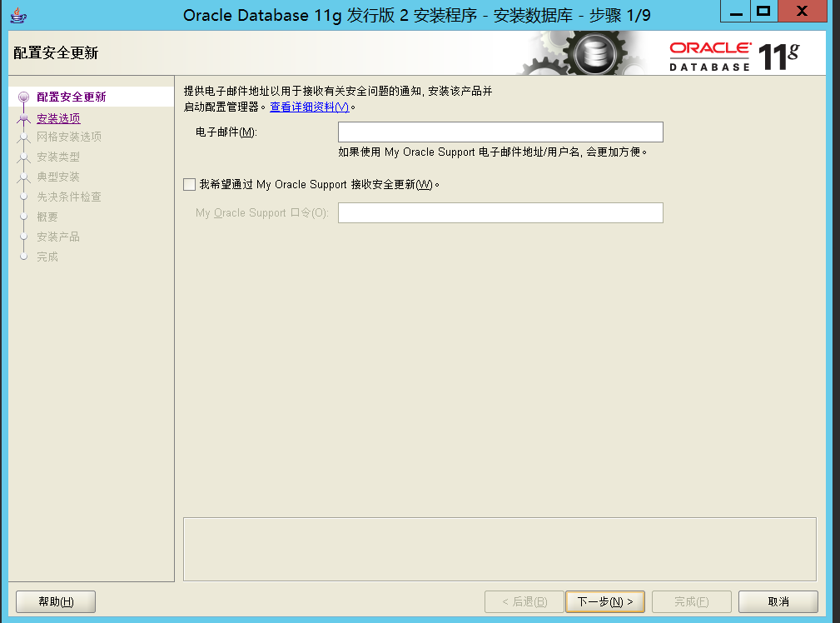Image resolution: width=840 pixels, height=623 pixels.
Task: Maximize the Oracle installer window
Action: pos(764,12)
